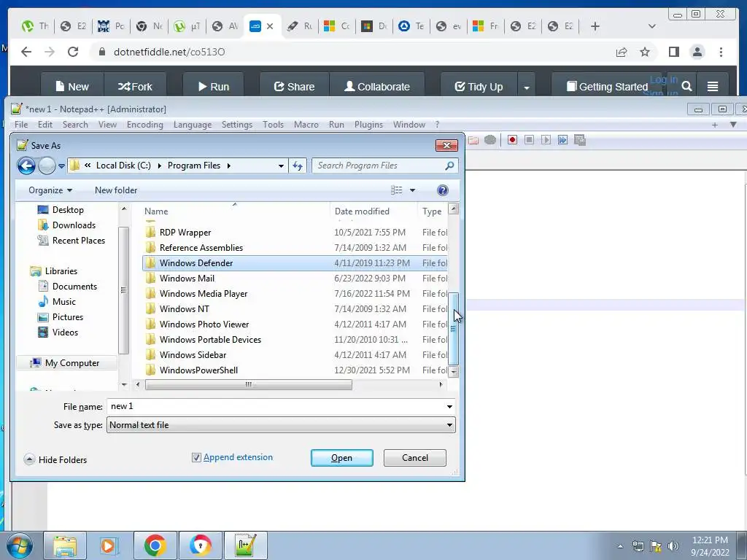The width and height of the screenshot is (747, 560).
Task: Open Notepad++ Settings menu
Action: pyautogui.click(x=237, y=125)
